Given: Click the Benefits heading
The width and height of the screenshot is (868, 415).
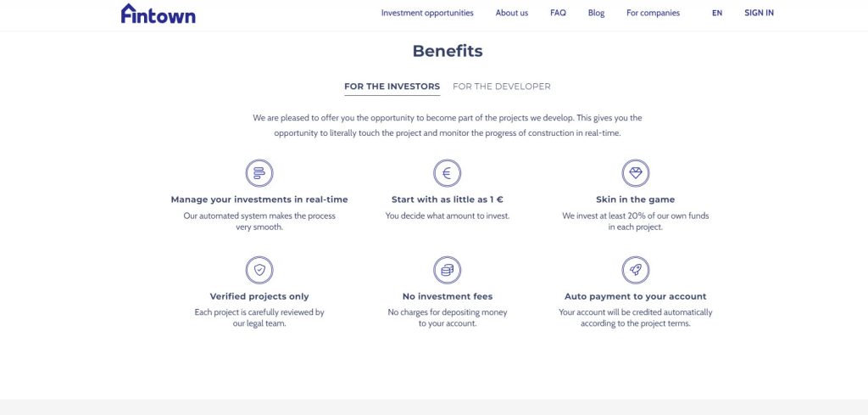Looking at the screenshot, I should pos(448,51).
